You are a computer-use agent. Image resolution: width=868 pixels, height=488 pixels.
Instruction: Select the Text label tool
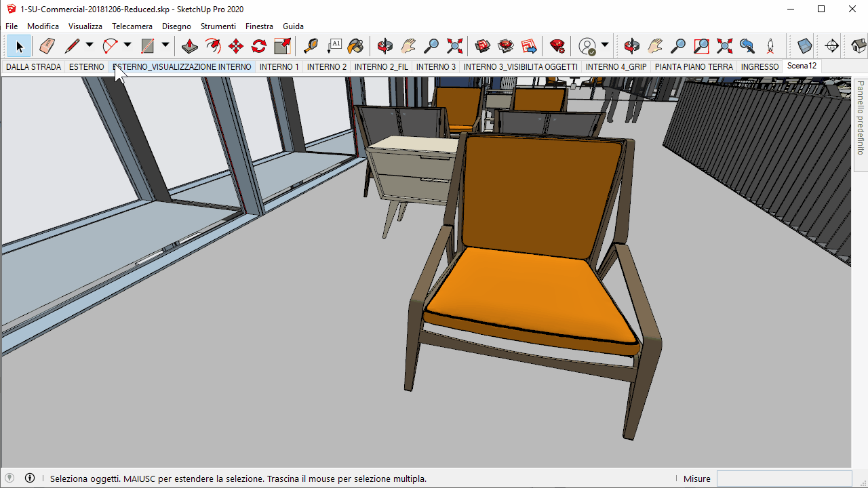(x=334, y=46)
